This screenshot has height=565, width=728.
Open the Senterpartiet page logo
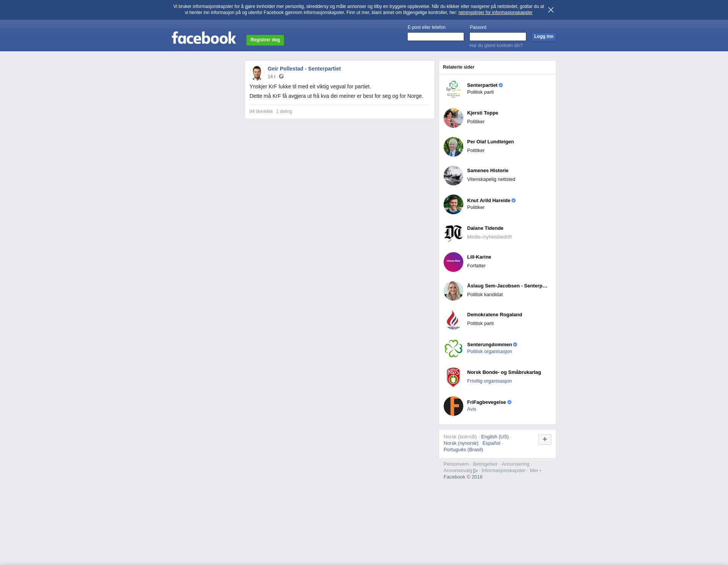pos(453,89)
